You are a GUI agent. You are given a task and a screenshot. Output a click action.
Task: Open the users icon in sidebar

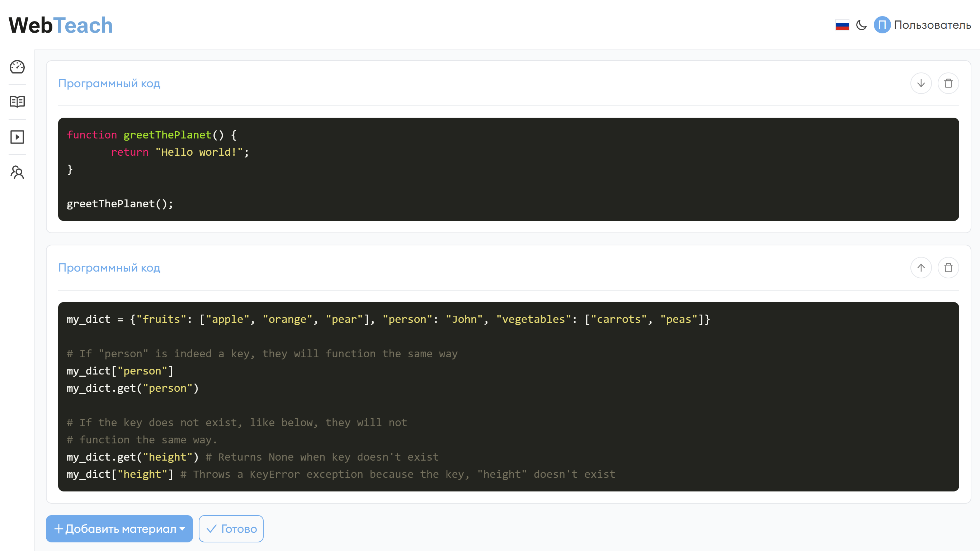[17, 173]
